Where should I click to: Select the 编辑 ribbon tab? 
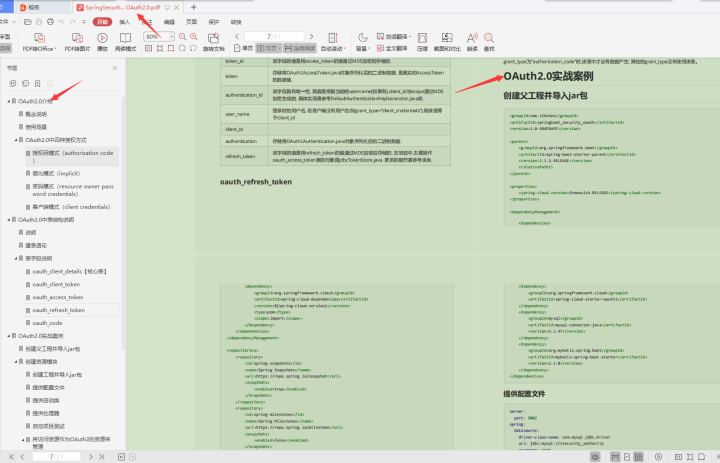point(169,22)
